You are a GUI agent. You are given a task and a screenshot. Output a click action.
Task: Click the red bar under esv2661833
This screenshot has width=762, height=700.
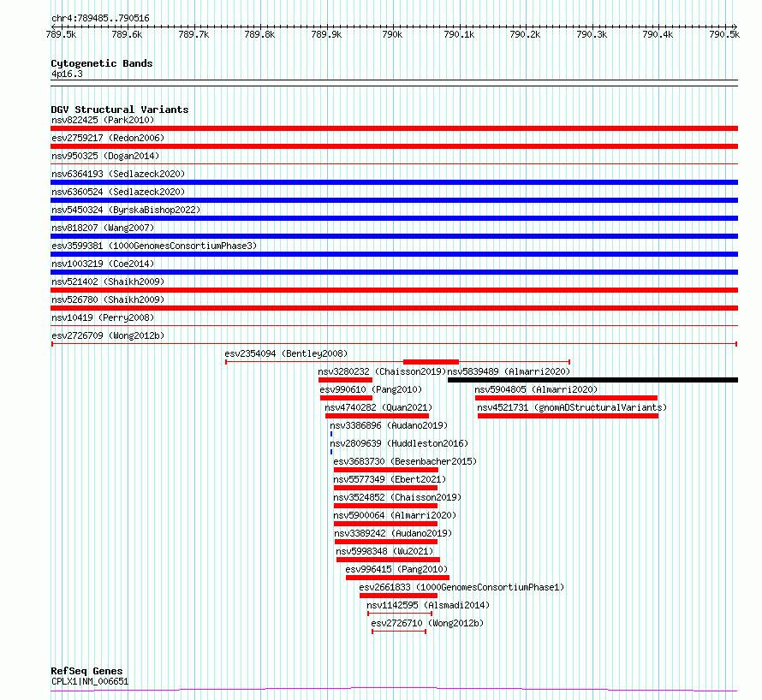point(398,596)
